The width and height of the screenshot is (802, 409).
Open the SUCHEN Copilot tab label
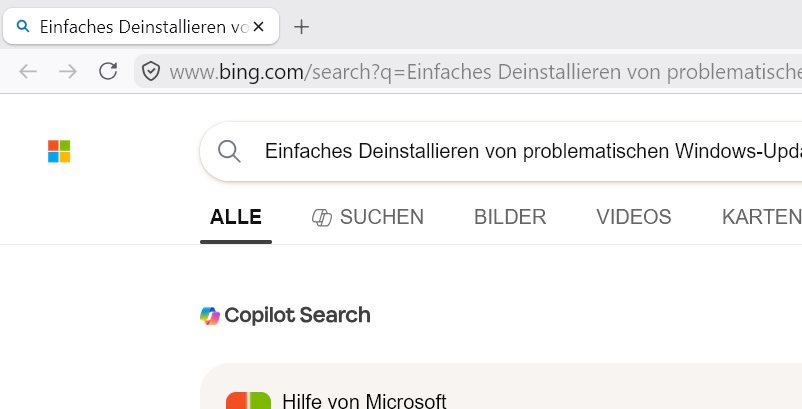(382, 217)
